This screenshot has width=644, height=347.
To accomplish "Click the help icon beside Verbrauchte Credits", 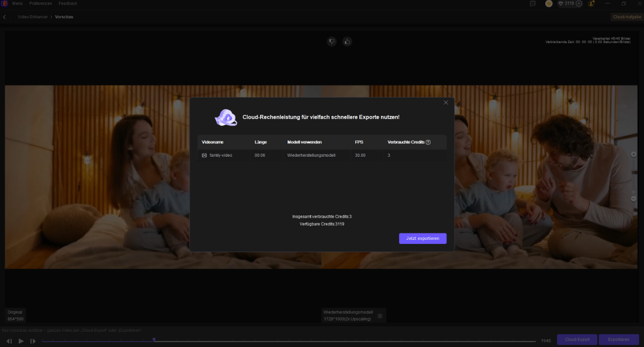I will click(428, 142).
